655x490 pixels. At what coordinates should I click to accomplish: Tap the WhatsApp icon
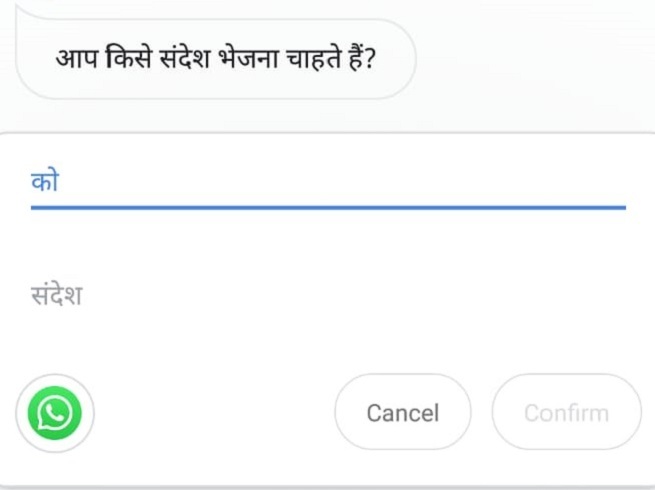[55, 413]
